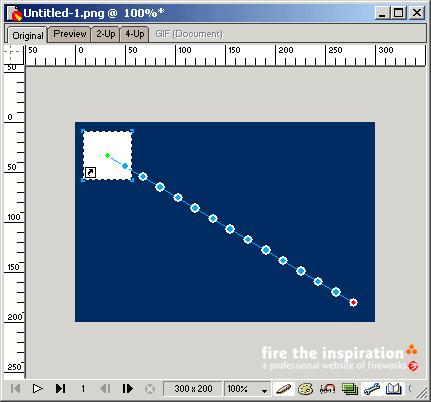Open the Library open book icon
Viewport: 431px width, 402px height.
pyautogui.click(x=394, y=389)
